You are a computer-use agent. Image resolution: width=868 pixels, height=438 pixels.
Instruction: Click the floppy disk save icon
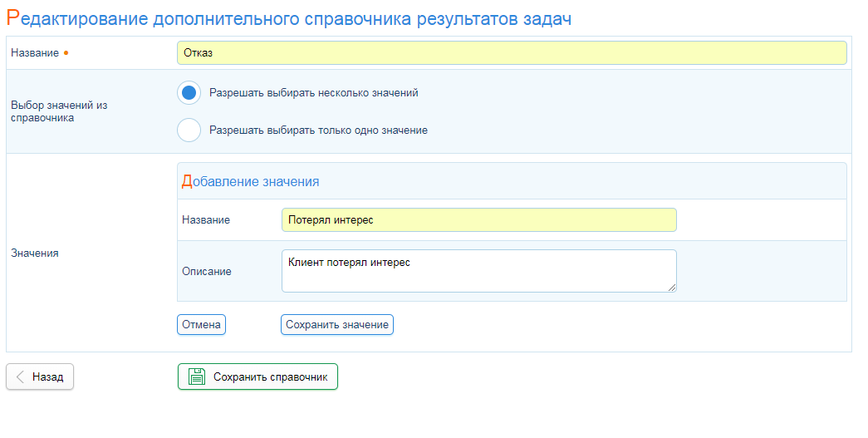point(197,376)
